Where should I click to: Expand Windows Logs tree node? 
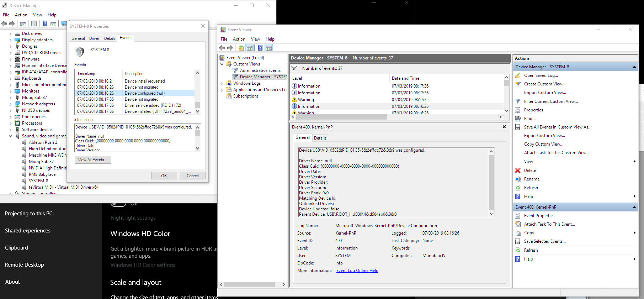(x=222, y=83)
